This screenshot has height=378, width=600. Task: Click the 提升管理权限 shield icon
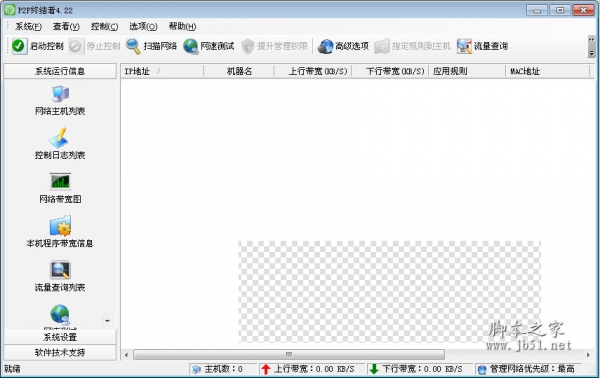(x=248, y=46)
